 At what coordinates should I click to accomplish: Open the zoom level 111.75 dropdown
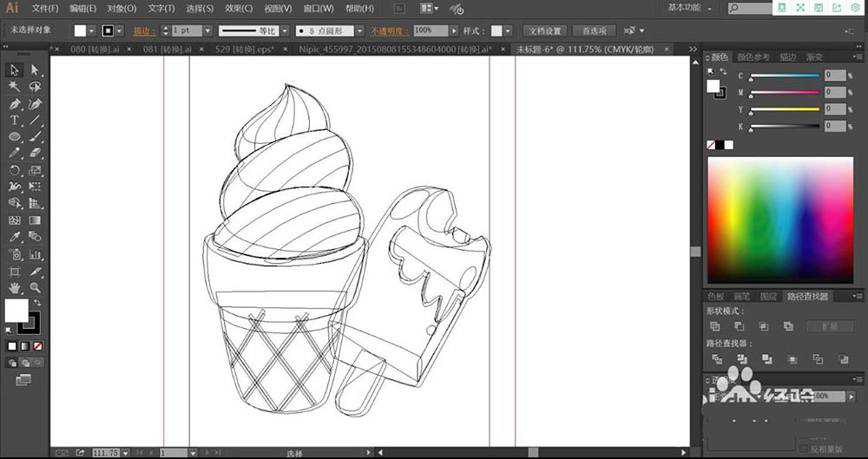(x=126, y=453)
